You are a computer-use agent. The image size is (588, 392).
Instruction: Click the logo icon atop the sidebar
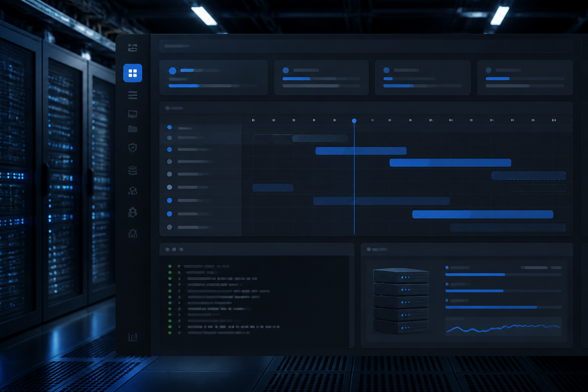tap(132, 48)
